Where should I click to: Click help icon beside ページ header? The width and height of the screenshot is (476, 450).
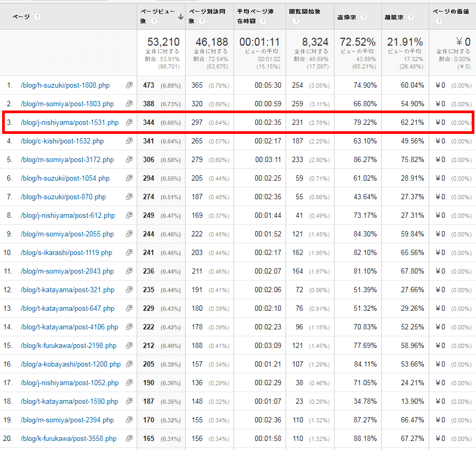click(37, 17)
